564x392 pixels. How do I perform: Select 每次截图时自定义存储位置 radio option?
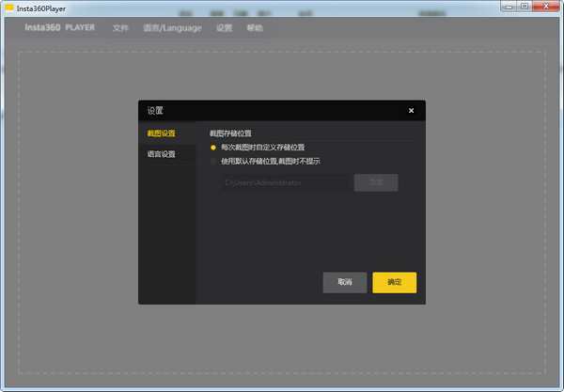214,148
